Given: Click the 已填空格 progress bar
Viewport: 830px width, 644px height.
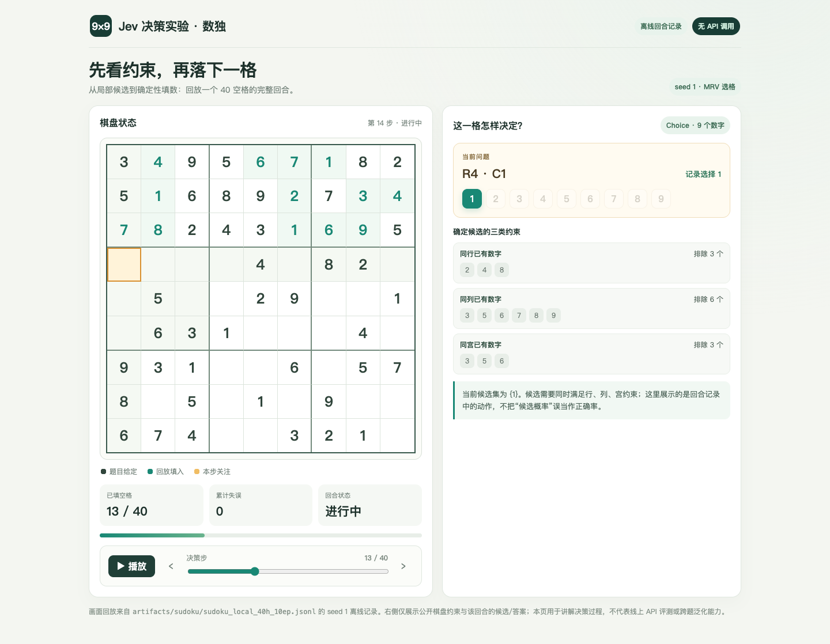Looking at the screenshot, I should coord(261,535).
